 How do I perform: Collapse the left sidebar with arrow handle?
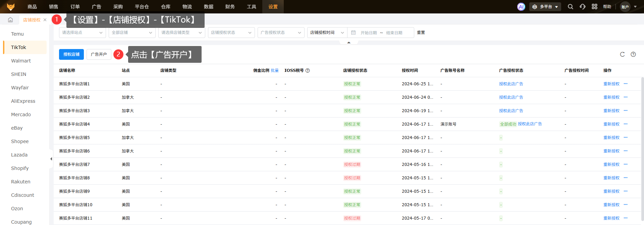pyautogui.click(x=51, y=159)
